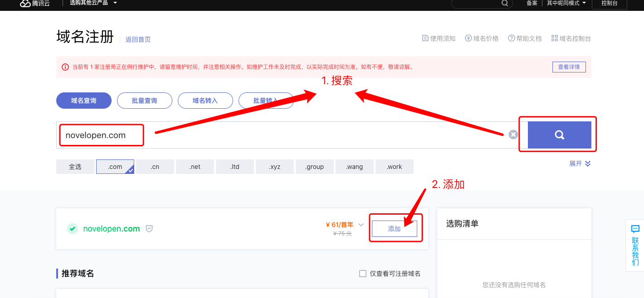Select the .cn suffix option

[155, 167]
